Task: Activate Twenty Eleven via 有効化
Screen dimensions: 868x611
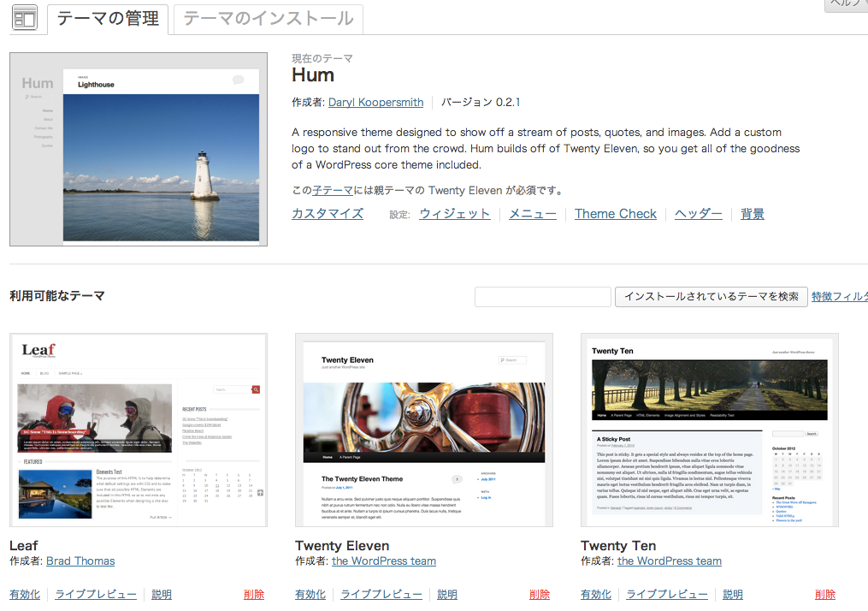Action: 310,595
